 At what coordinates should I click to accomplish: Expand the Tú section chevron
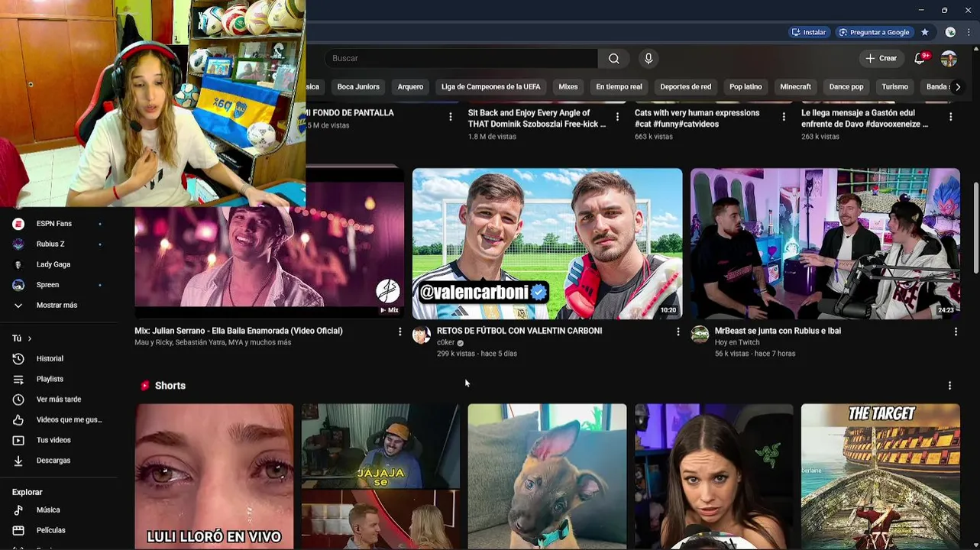pyautogui.click(x=29, y=338)
